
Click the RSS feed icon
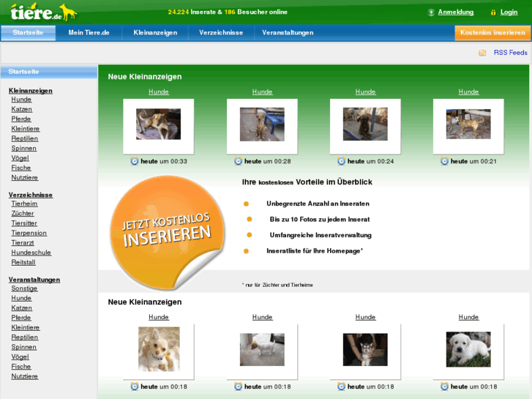pyautogui.click(x=482, y=53)
